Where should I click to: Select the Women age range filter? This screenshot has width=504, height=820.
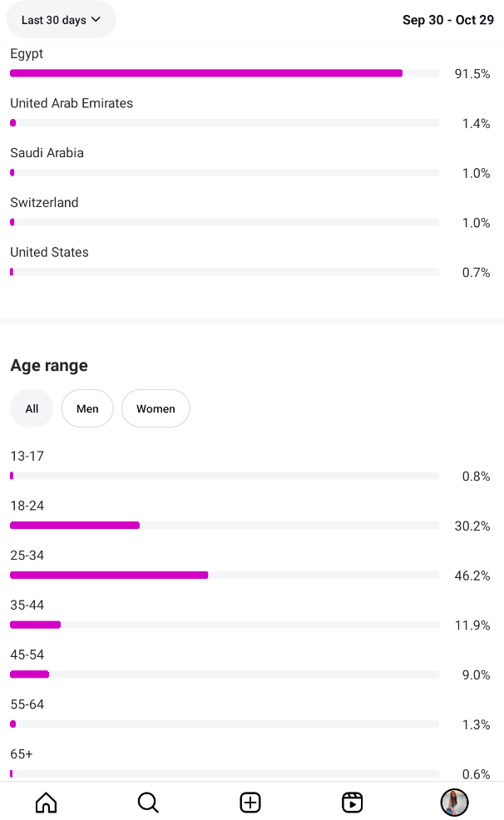[x=156, y=408]
